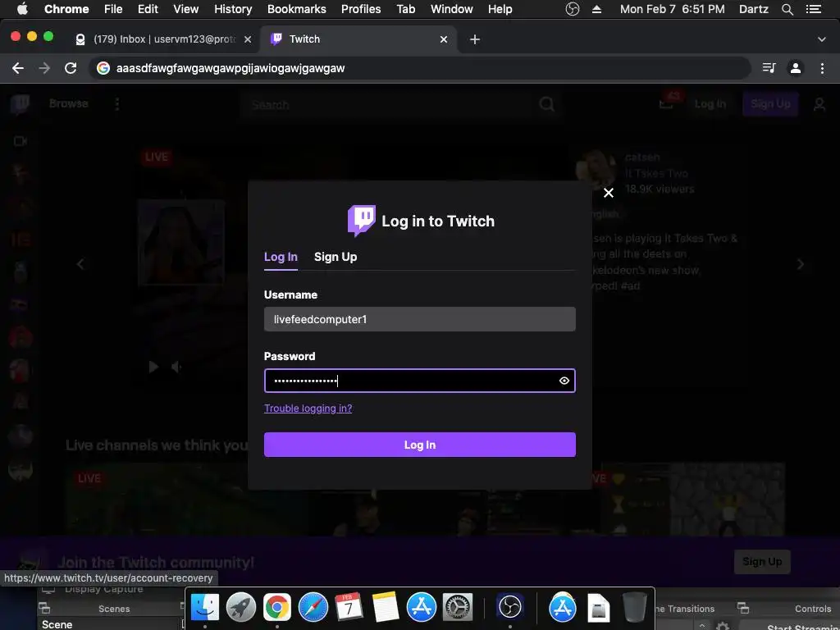Open App Store from the Dock
This screenshot has height=630, width=840.
point(422,607)
